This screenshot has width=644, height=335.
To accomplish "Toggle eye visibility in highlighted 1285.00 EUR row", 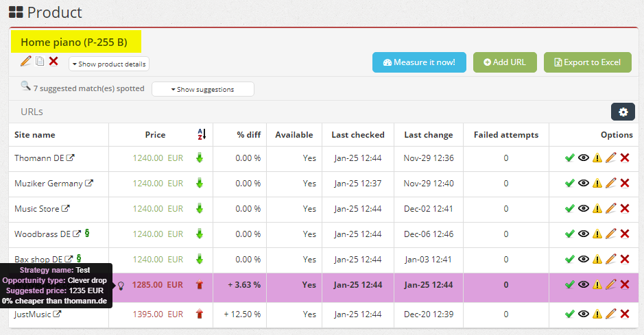I will (x=584, y=284).
